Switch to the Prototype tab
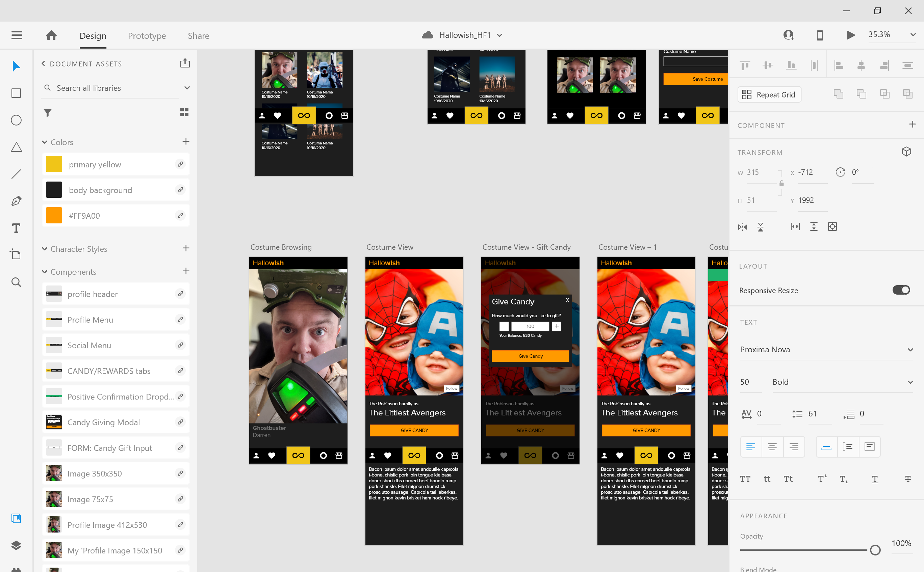 (147, 36)
